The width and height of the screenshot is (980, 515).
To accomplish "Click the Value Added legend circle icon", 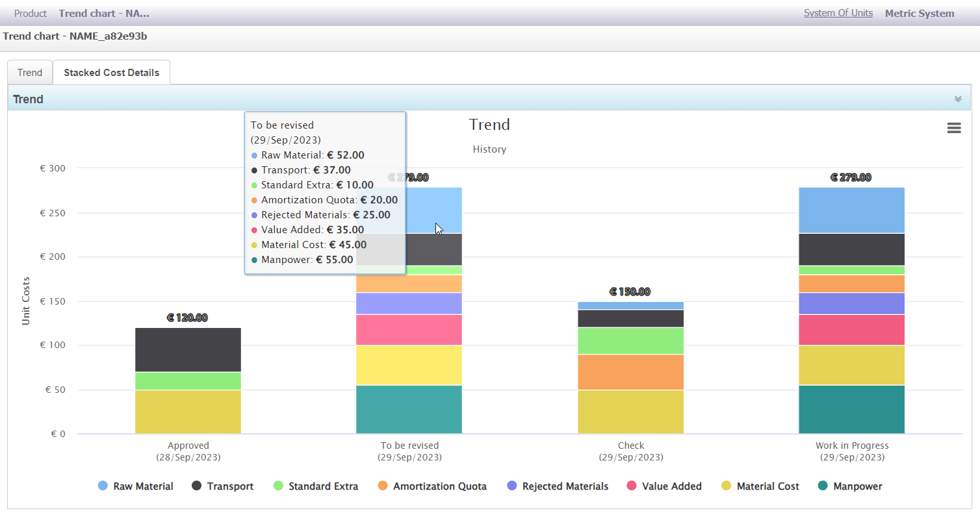I will point(631,486).
